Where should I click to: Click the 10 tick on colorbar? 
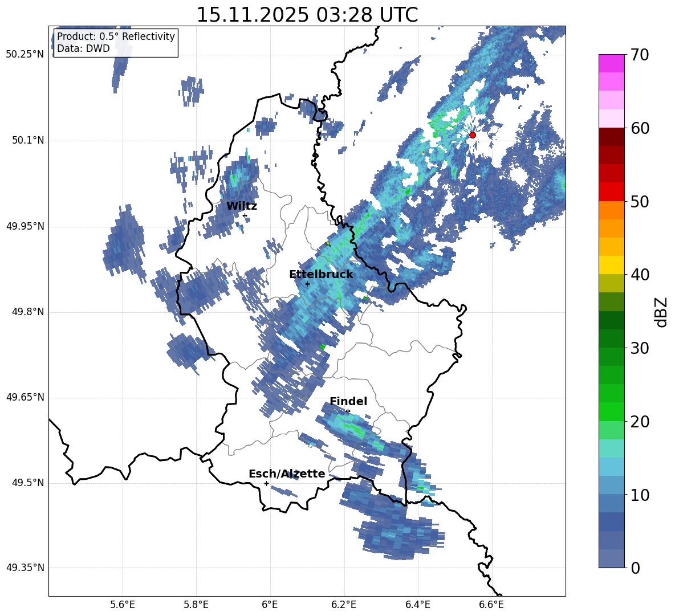[x=640, y=495]
